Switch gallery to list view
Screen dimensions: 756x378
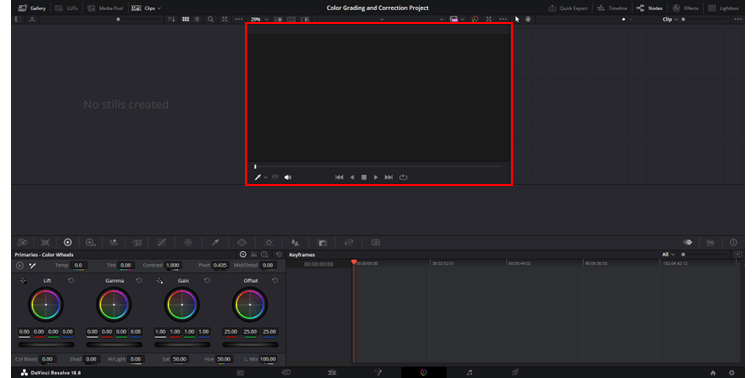tap(197, 19)
